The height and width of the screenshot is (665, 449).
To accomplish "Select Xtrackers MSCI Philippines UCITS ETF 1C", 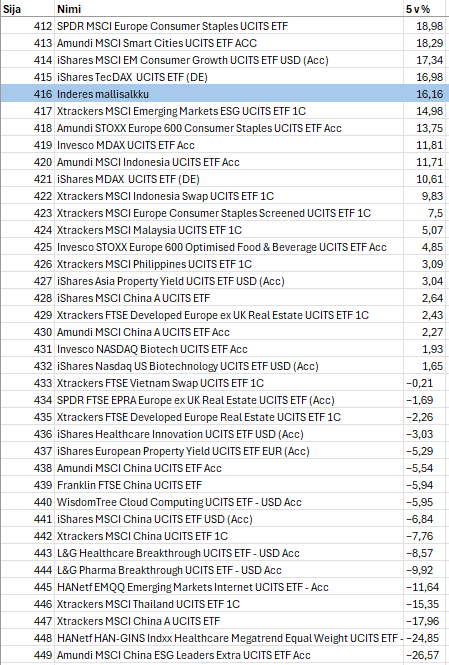I will point(229,264).
